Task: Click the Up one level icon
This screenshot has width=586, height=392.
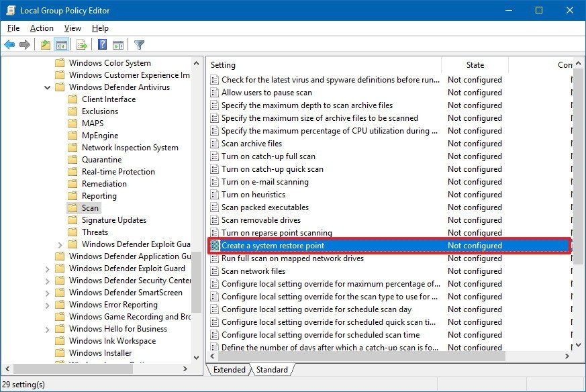Action: point(46,44)
